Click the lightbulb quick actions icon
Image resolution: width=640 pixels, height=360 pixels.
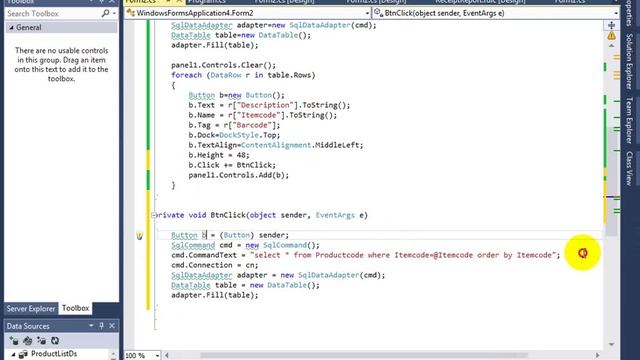(140, 236)
